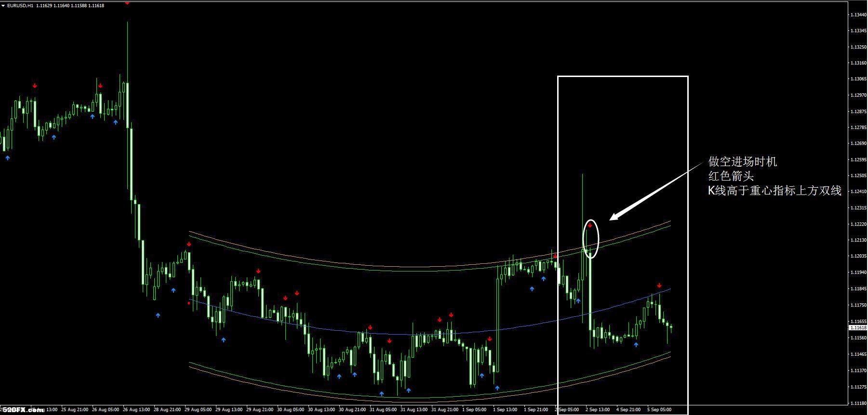Click time axis label 31 Aug 13:00
The height and width of the screenshot is (415, 868).
pyautogui.click(x=414, y=410)
